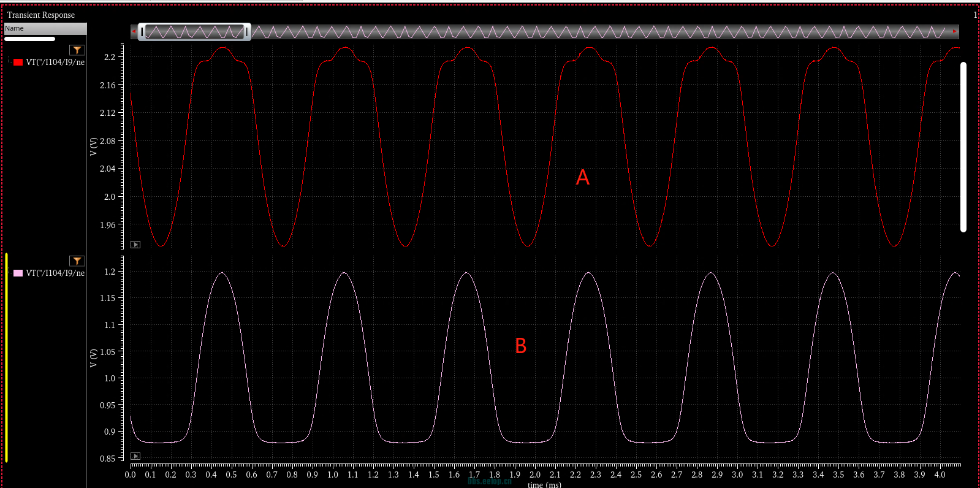
Task: Click the white vertical scrollbar at the right edge
Action: click(963, 147)
